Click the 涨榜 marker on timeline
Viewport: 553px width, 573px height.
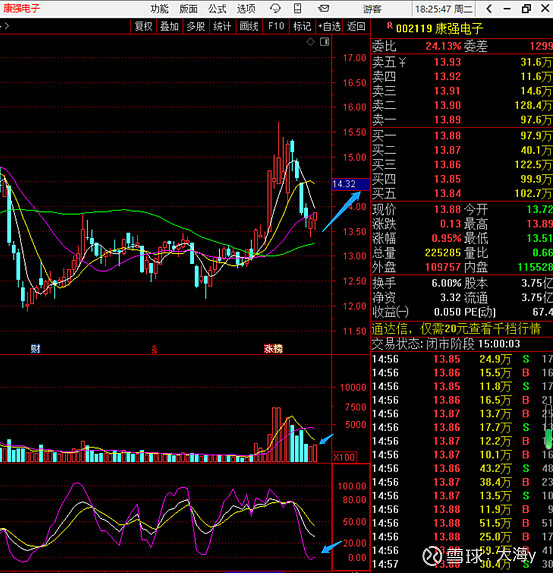point(273,349)
